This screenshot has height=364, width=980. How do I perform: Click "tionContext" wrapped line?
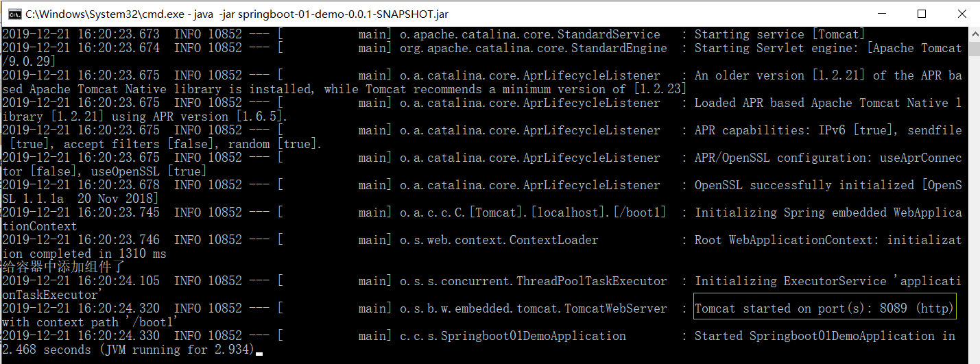click(39, 226)
